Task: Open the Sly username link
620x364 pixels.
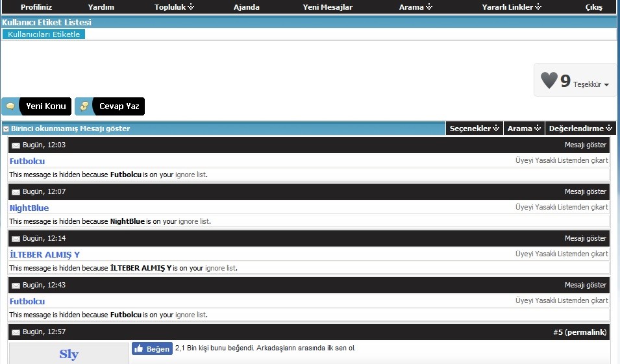Action: [x=69, y=354]
